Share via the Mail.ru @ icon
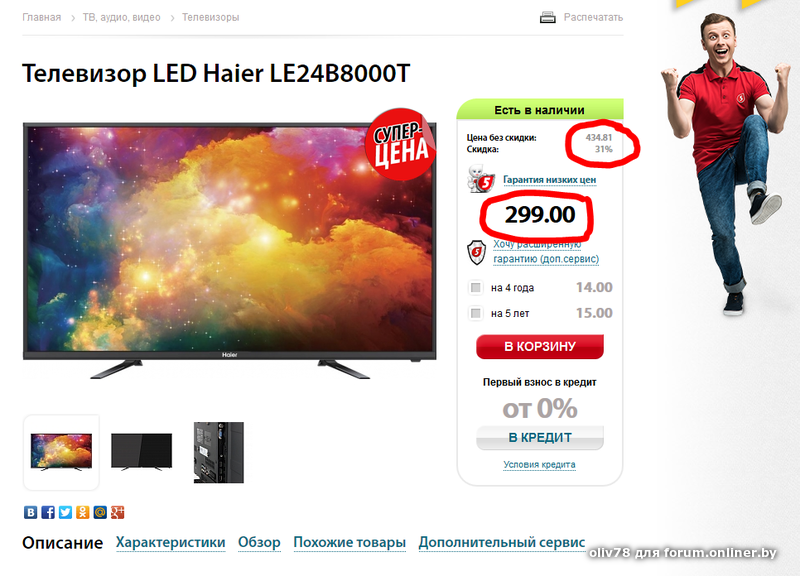 100,512
